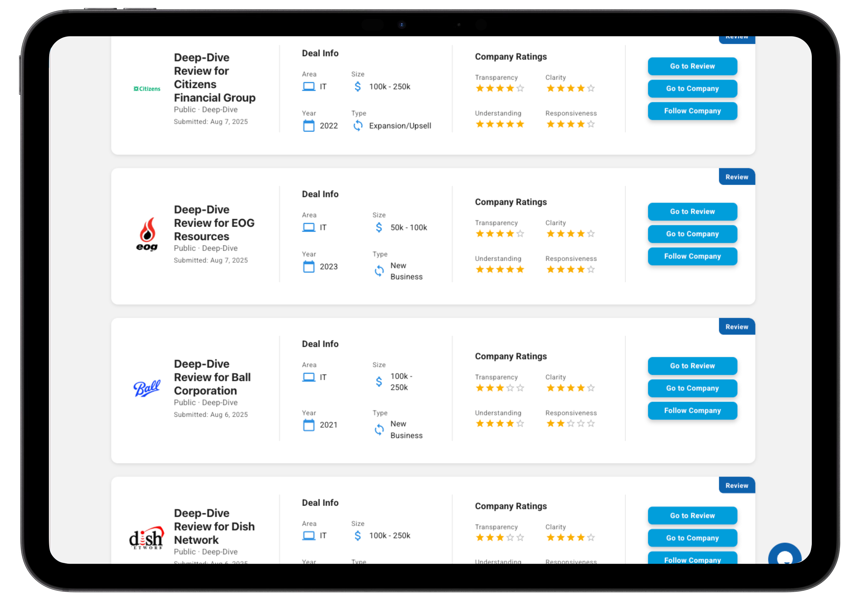Click the EOG Resources flame logo

click(x=147, y=234)
